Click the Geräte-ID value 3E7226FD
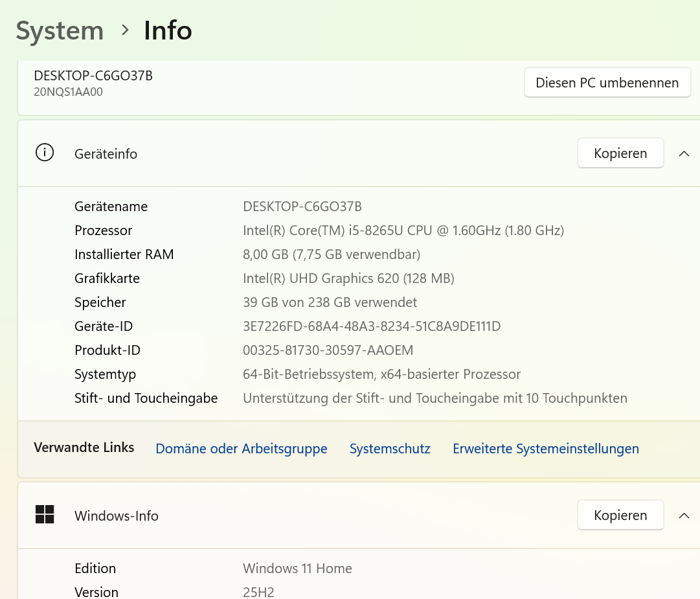700x599 pixels. point(372,326)
